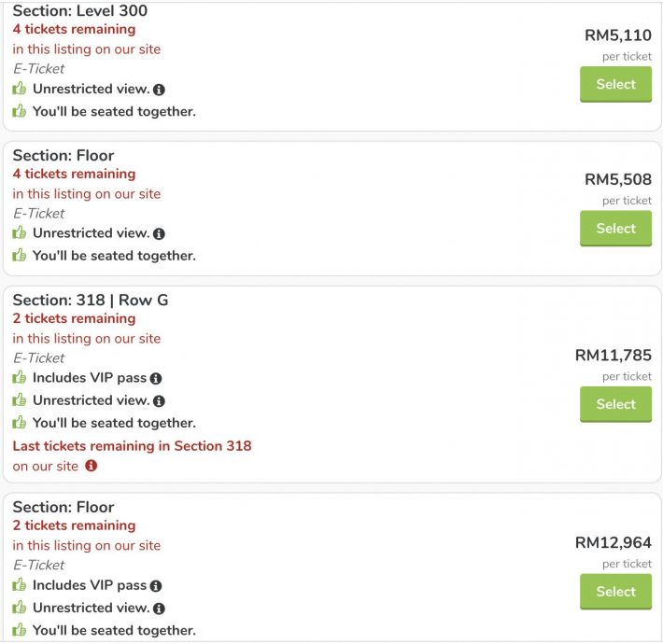Viewport: 663px width, 644px height.
Task: Click info icon beside Unrestricted view in RM5,508 Floor listing
Action: pos(159,234)
